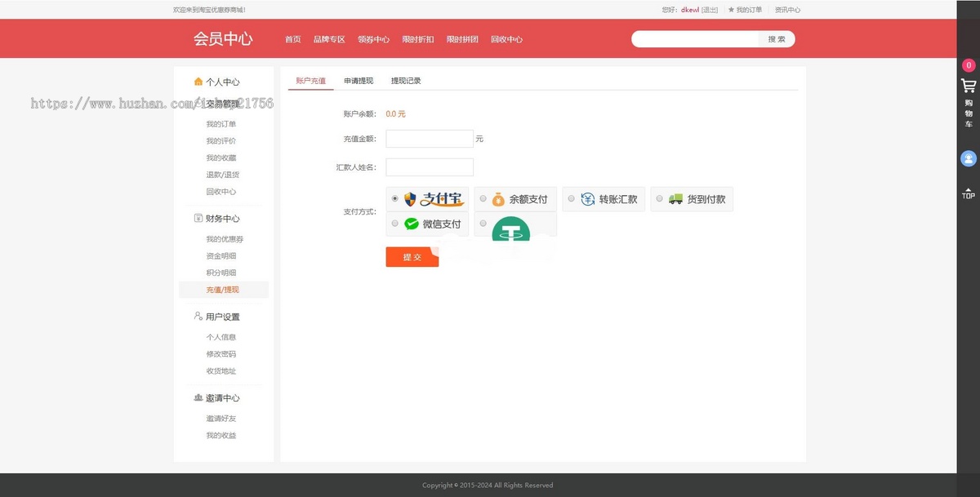Click the 退出 logout link
980x497 pixels.
710,10
